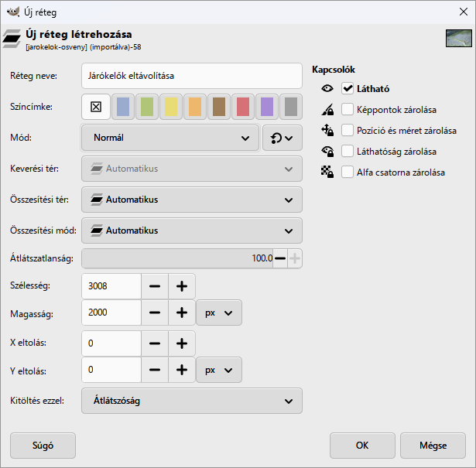Increase X eltolás with the plus button
This screenshot has width=476, height=468.
tap(182, 343)
